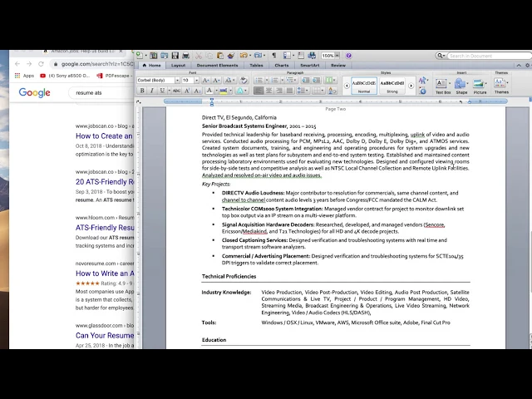Image resolution: width=532 pixels, height=399 pixels.
Task: Open the Tables ribbon tab
Action: tap(256, 65)
